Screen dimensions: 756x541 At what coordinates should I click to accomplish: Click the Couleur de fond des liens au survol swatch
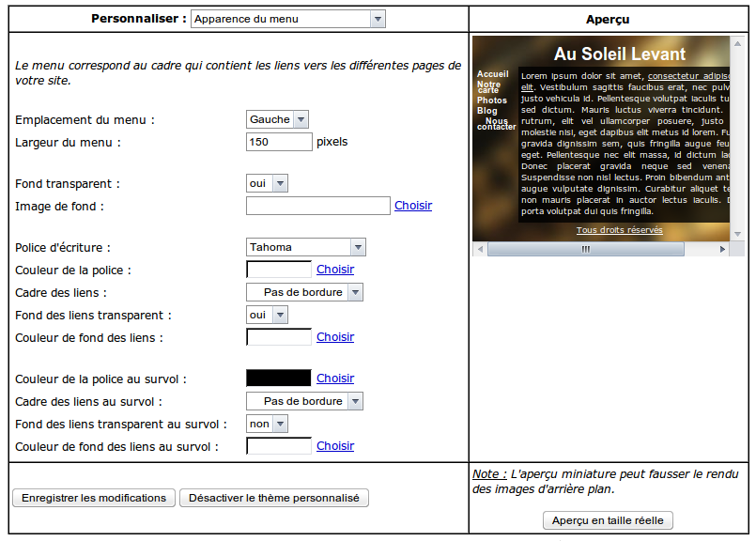[x=279, y=445]
